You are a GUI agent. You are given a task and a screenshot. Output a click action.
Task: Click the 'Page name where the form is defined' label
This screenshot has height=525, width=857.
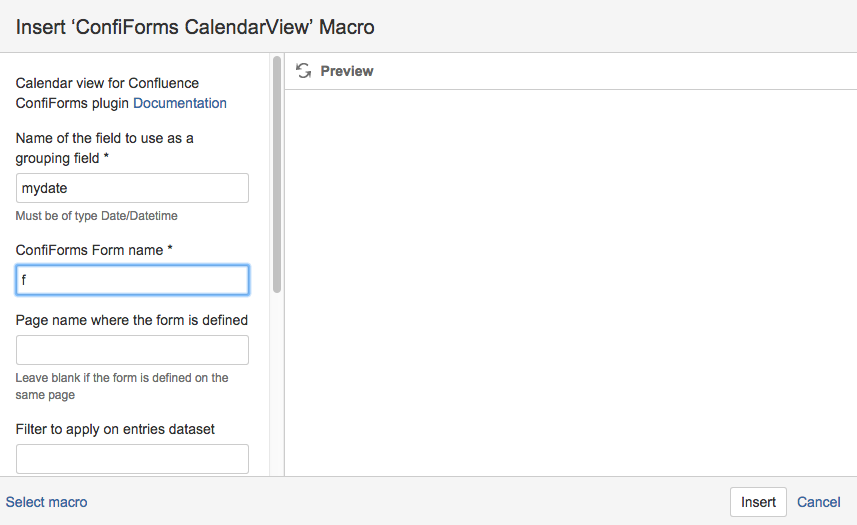[x=132, y=320]
